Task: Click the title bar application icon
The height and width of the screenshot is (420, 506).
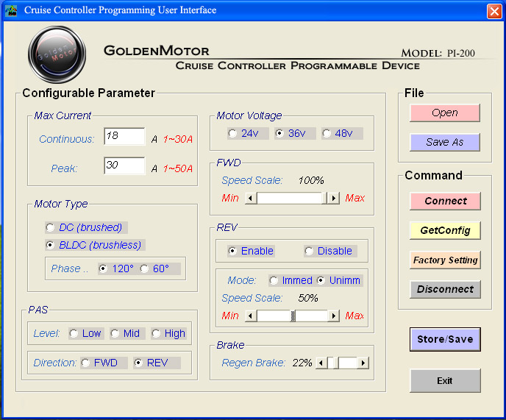Action: (11, 10)
